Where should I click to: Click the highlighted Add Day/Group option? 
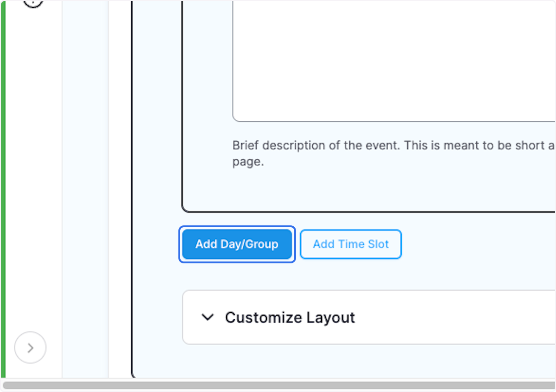pyautogui.click(x=237, y=244)
